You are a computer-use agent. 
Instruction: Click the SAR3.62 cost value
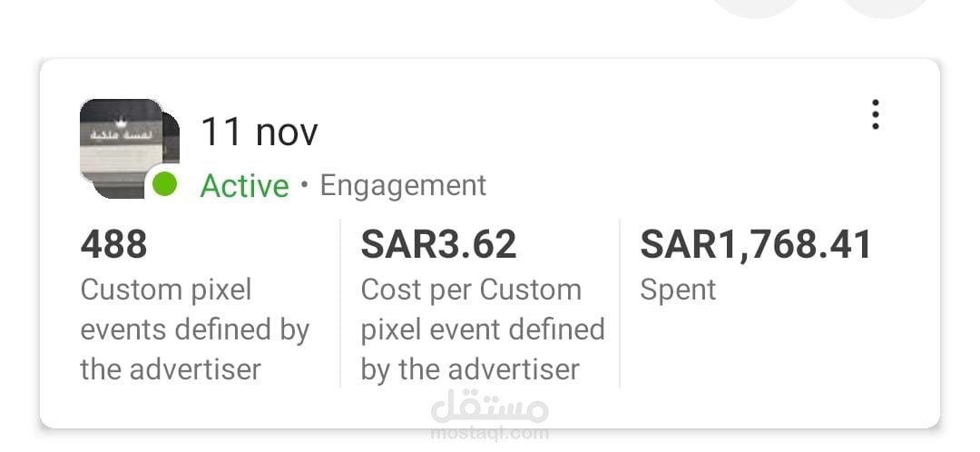[439, 244]
